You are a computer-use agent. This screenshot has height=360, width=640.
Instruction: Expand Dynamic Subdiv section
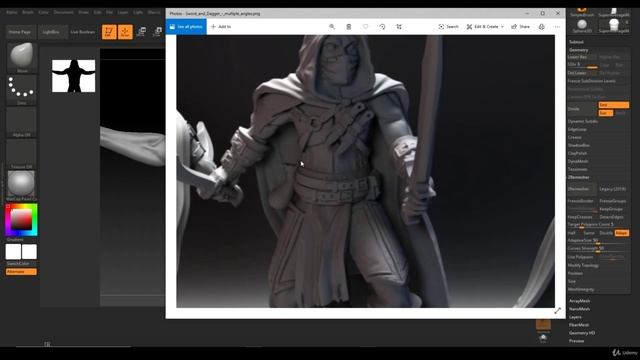pos(583,121)
